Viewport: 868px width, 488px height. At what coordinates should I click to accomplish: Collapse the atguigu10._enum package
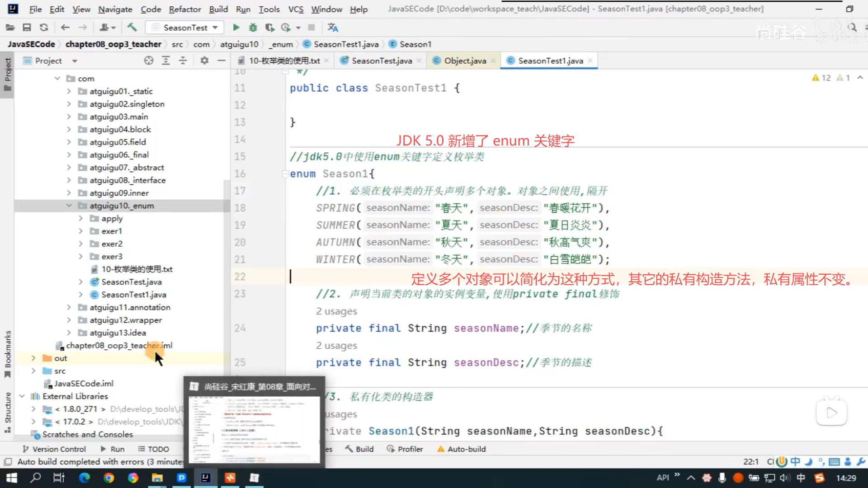coord(69,206)
